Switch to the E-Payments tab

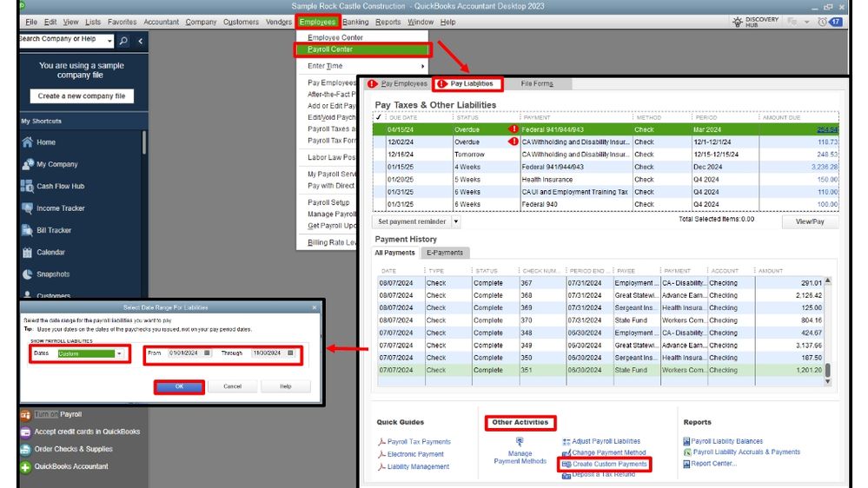[445, 253]
